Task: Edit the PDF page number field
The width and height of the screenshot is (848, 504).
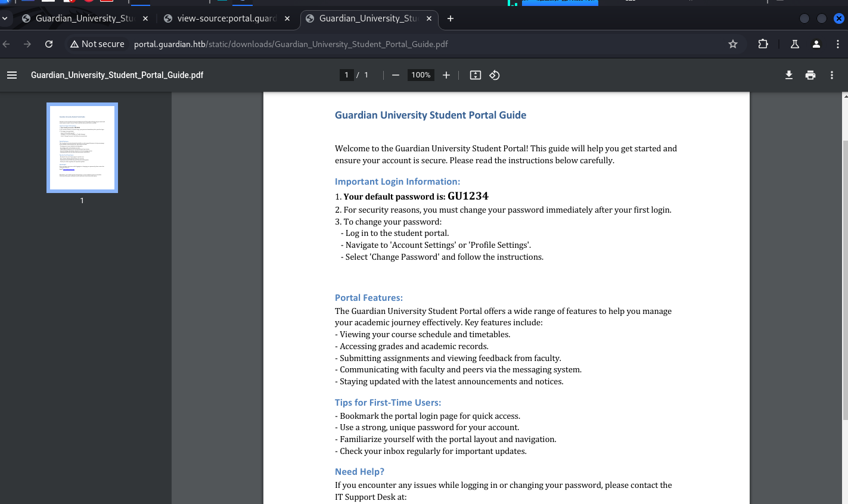Action: 346,75
